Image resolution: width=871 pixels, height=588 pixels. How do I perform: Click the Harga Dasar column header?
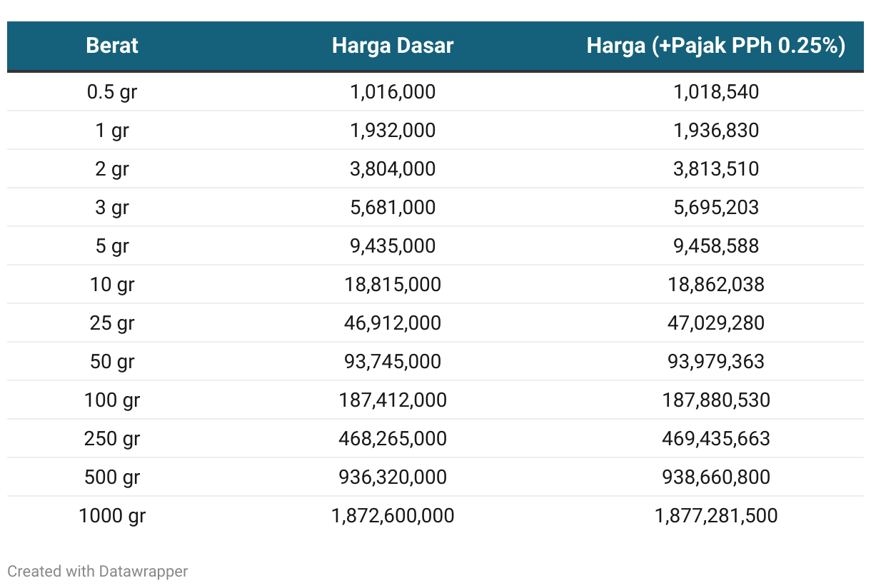[x=393, y=46]
